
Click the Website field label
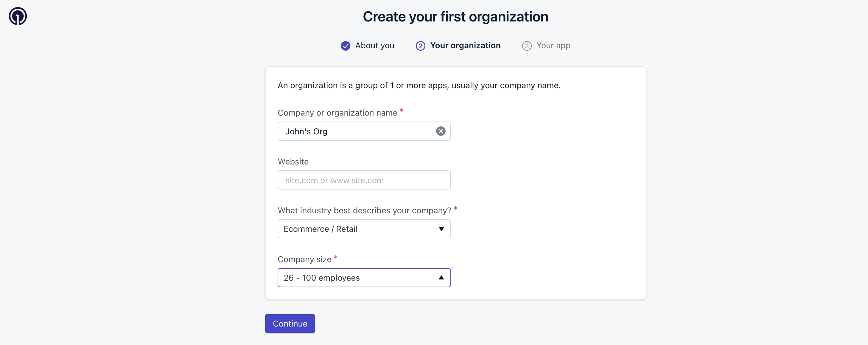tap(293, 162)
